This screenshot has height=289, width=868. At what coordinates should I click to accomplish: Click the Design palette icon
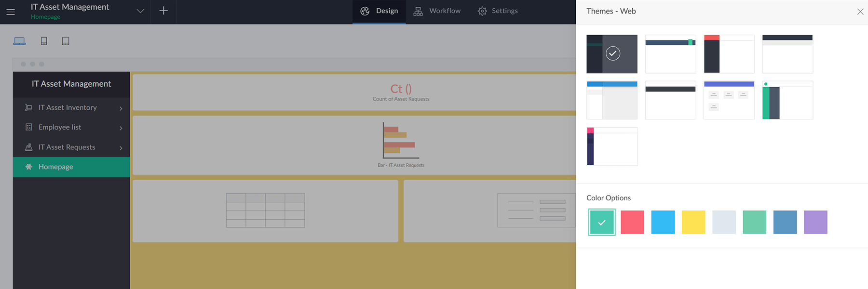365,11
